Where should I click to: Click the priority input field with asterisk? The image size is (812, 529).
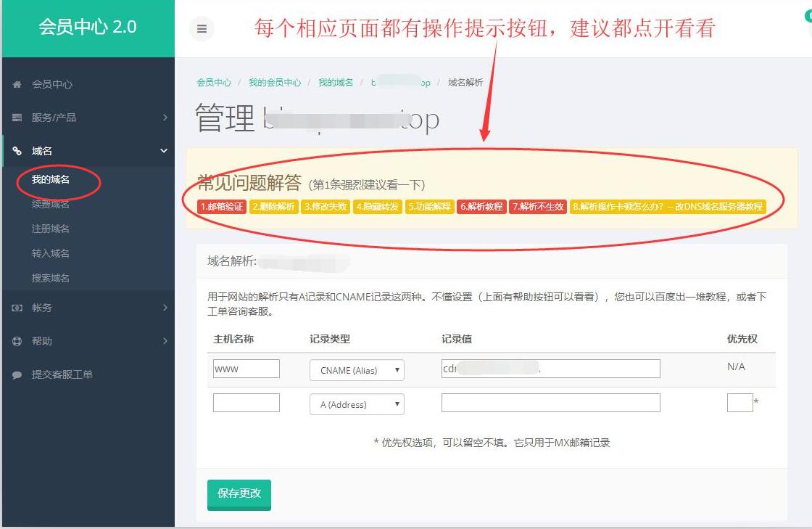coord(739,403)
